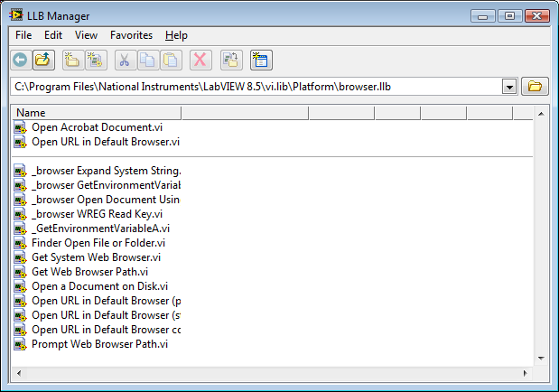559x392 pixels.
Task: Click the horizontal scrollbar right arrow
Action: [525, 373]
